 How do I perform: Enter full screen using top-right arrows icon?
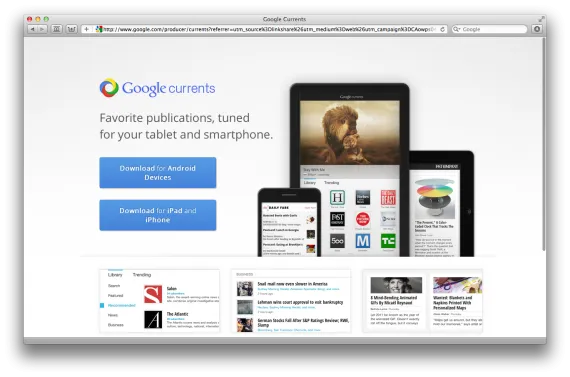(x=541, y=19)
